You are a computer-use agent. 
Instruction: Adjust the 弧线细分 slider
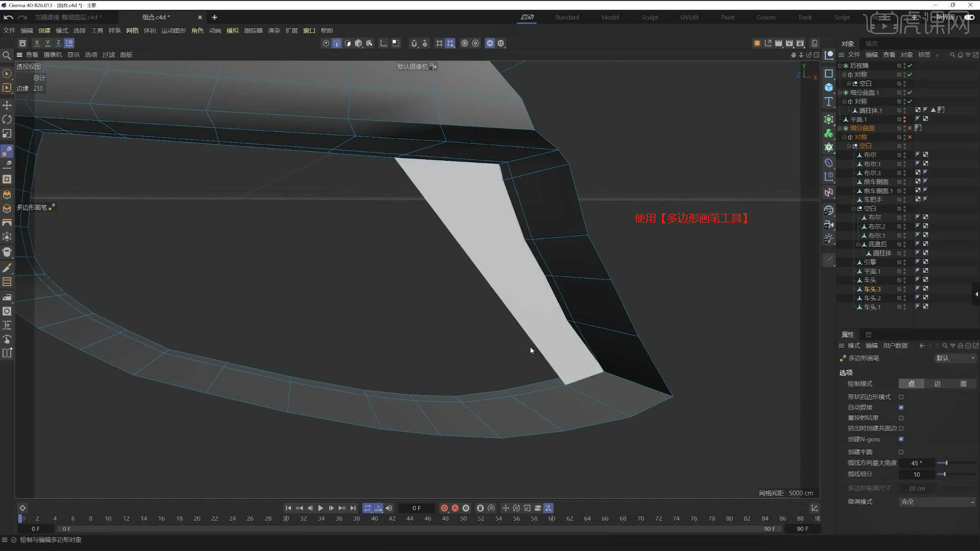pos(956,474)
